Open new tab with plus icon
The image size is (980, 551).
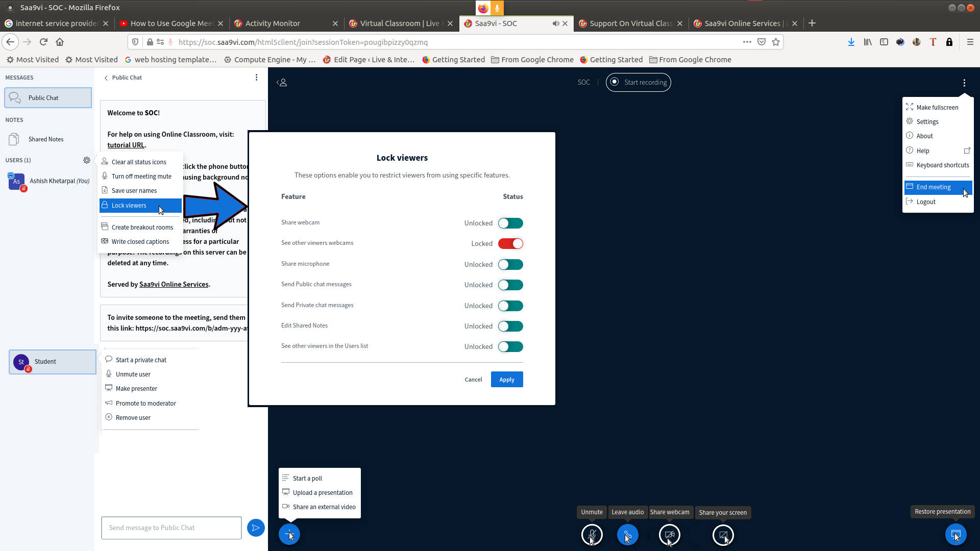[x=812, y=23]
